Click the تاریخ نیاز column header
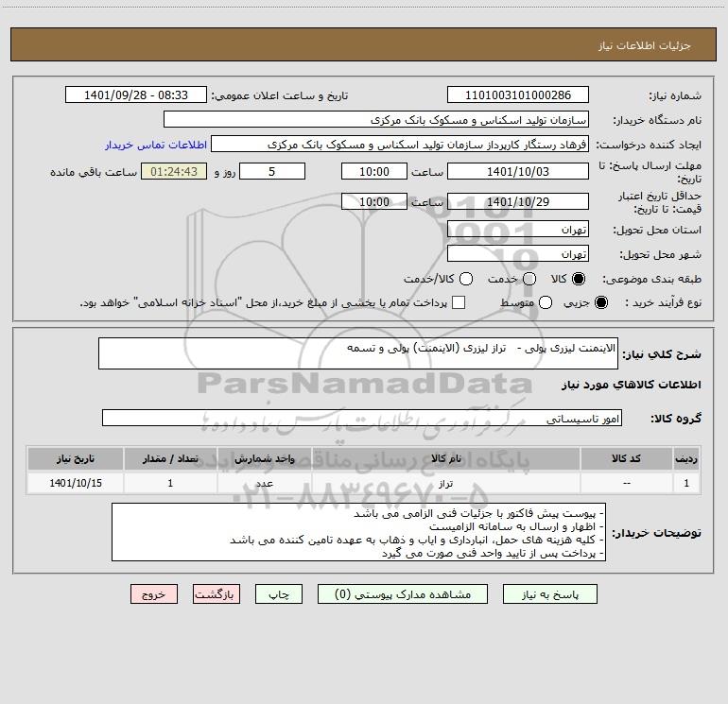The image size is (728, 704). (76, 459)
